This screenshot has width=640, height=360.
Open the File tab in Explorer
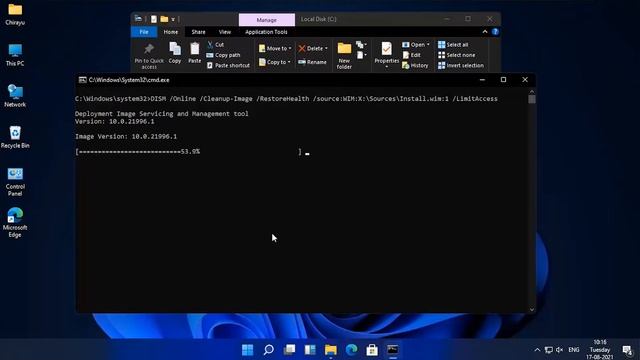[144, 32]
